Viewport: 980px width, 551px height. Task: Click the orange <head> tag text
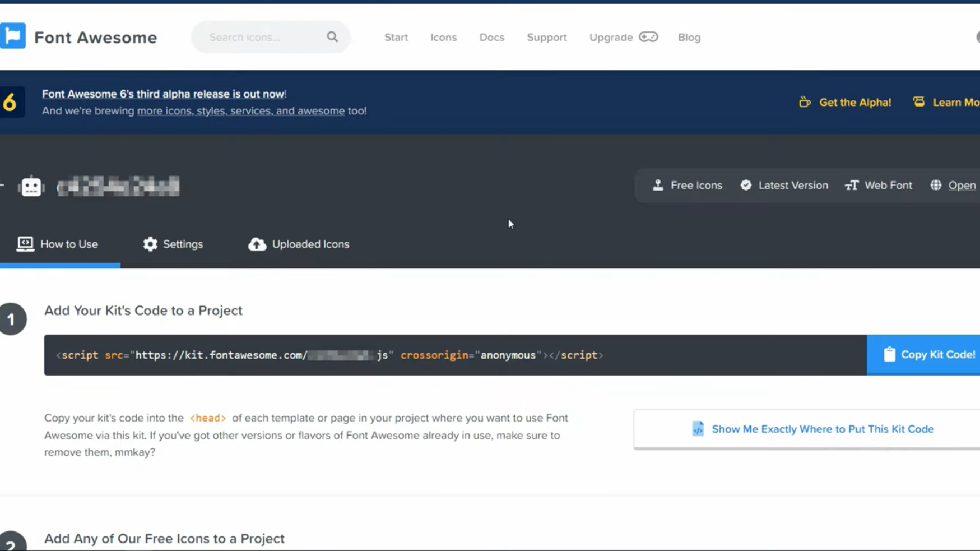[x=208, y=418]
